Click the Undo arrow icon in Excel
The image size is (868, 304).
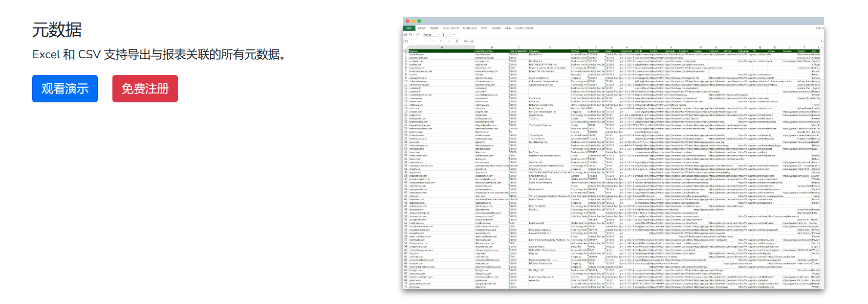(411, 34)
